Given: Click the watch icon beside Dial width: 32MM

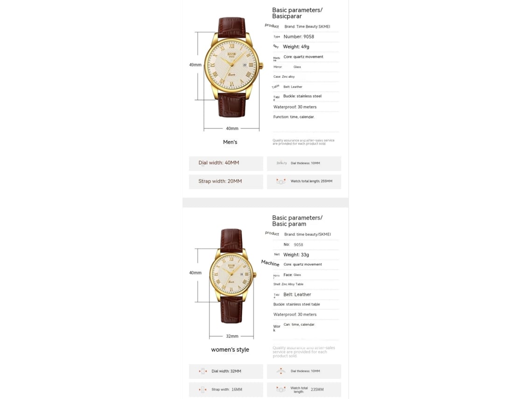Looking at the screenshot, I should click(203, 371).
